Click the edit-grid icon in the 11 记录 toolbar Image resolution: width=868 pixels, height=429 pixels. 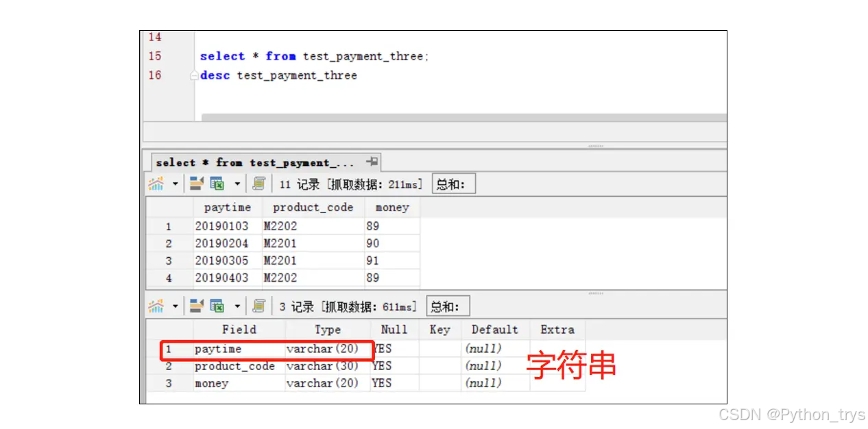click(x=197, y=184)
